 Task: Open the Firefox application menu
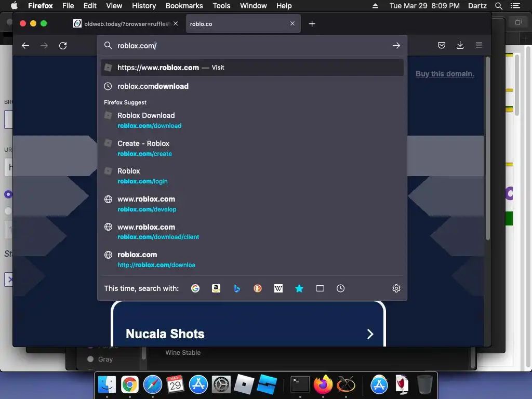[41, 6]
